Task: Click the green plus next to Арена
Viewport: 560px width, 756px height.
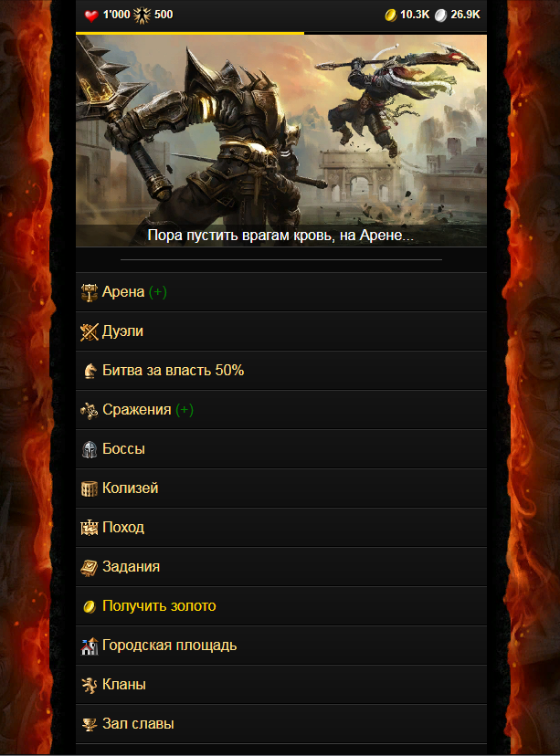Action: [x=158, y=292]
